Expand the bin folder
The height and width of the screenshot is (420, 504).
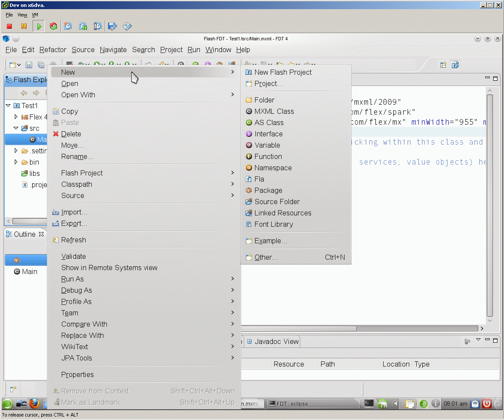(16, 162)
